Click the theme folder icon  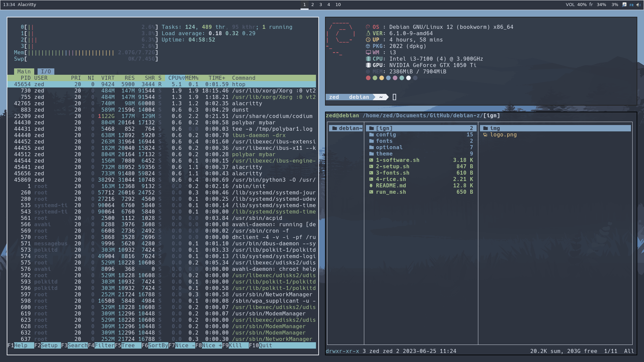tap(372, 154)
